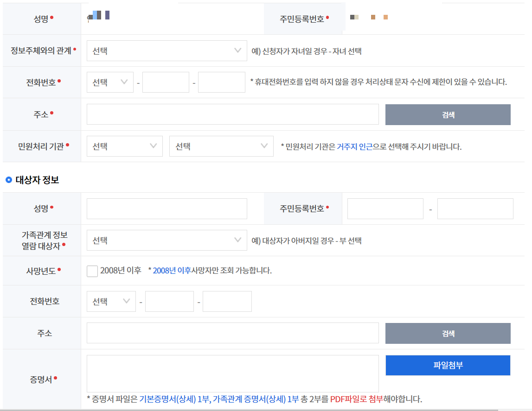
Task: Click the middle phone number input box
Action: 166,82
